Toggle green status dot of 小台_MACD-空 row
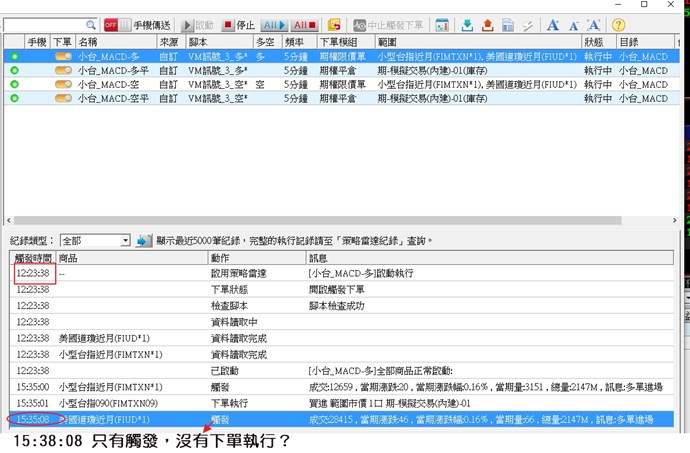The height and width of the screenshot is (453, 690). pyautogui.click(x=14, y=84)
